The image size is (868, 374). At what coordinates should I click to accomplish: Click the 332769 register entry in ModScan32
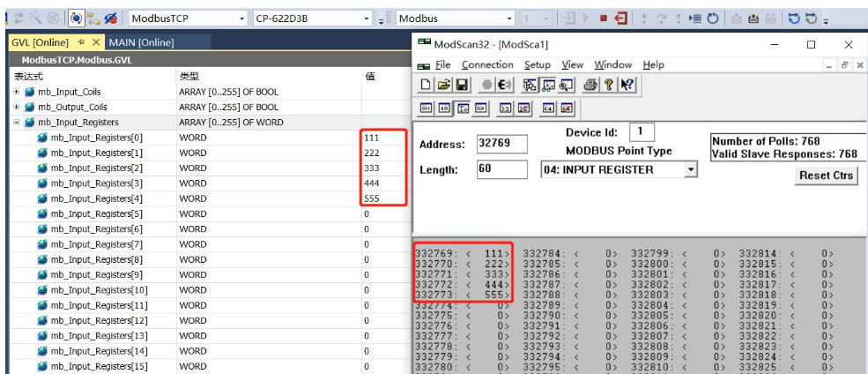[463, 254]
